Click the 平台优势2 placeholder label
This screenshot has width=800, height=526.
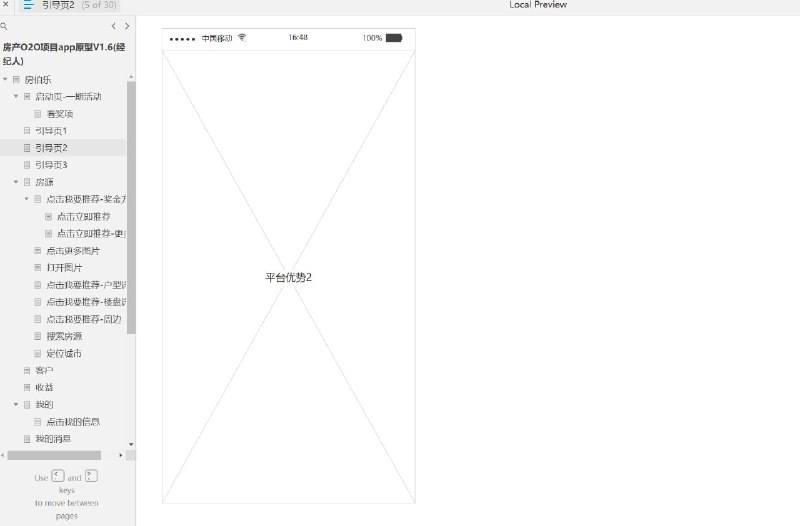(x=288, y=278)
